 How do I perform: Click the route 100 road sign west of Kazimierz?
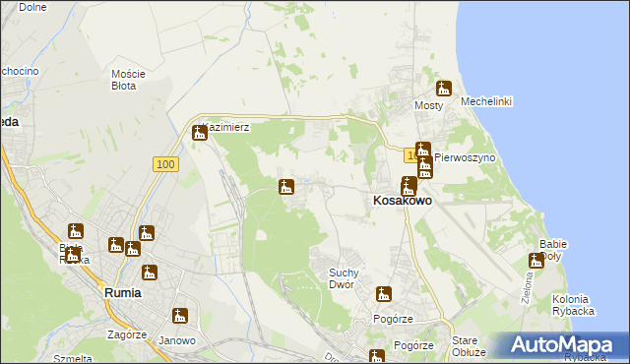(x=166, y=164)
